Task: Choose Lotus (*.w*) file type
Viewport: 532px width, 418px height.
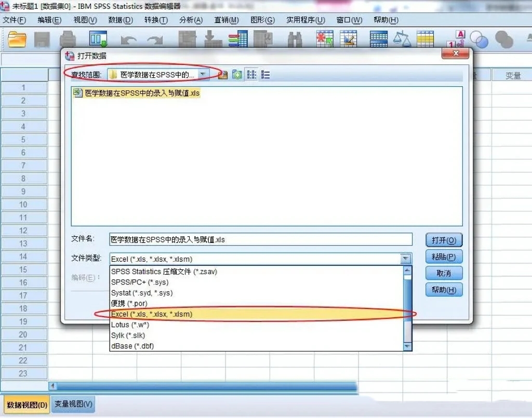Action: (256, 325)
